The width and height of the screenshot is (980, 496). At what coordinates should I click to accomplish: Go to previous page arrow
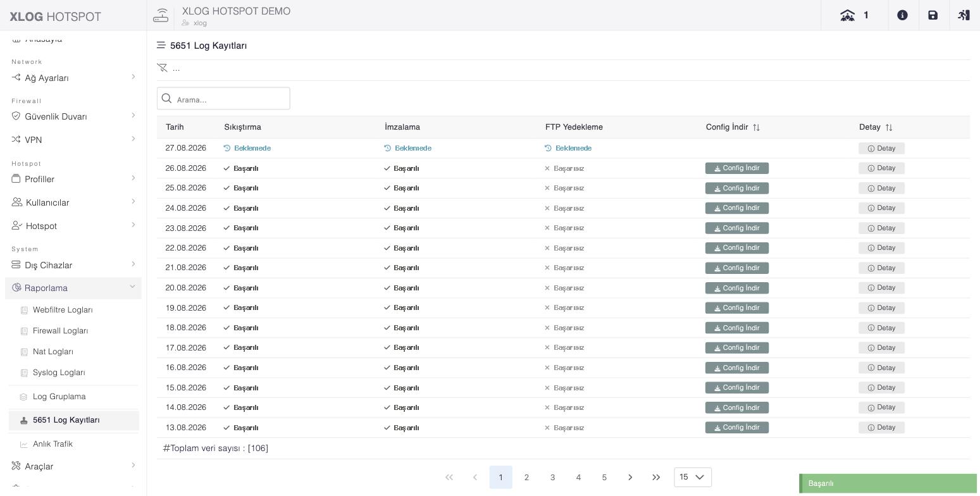[x=475, y=478]
